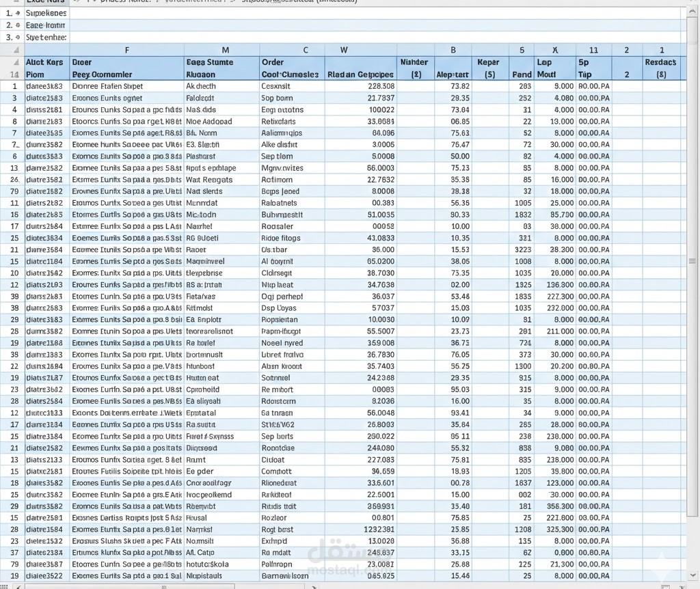Select the cell Af. Catıp
This screenshot has height=589, width=700.
(221, 552)
